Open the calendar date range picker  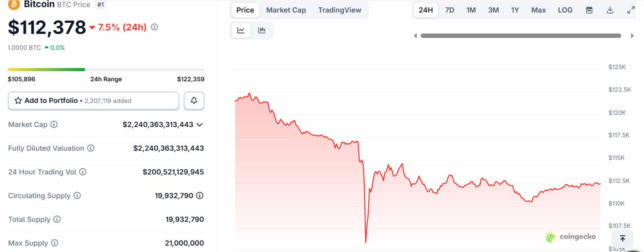click(589, 10)
